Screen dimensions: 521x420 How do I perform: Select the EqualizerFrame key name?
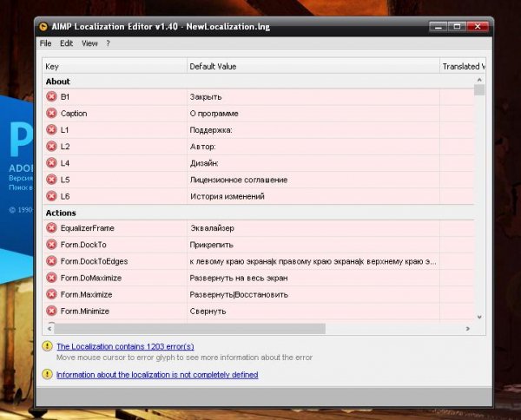(88, 228)
